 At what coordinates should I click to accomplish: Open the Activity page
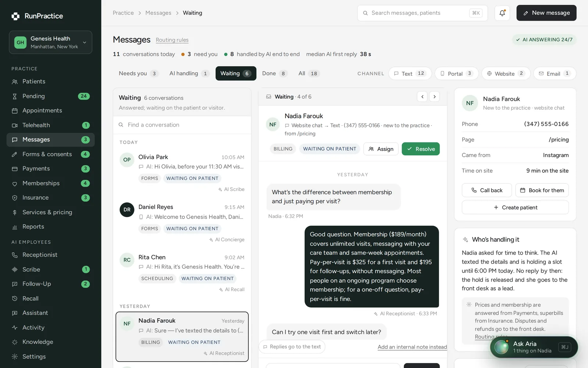point(51,328)
